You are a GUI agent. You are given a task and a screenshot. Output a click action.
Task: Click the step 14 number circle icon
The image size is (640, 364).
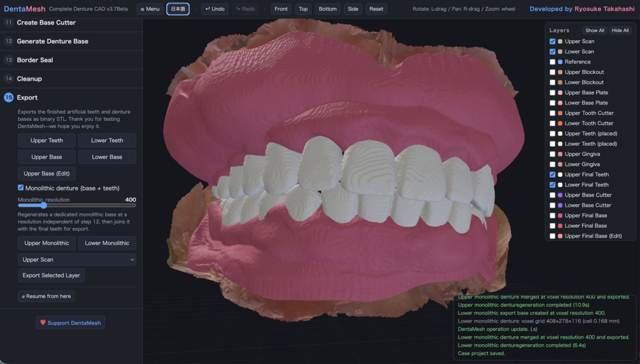pos(8,79)
